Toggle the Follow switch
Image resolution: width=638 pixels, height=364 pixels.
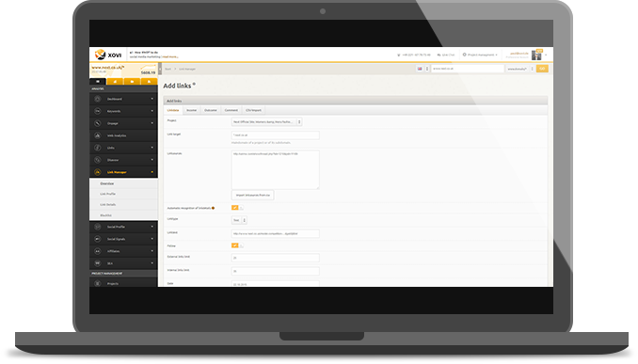[x=237, y=245]
